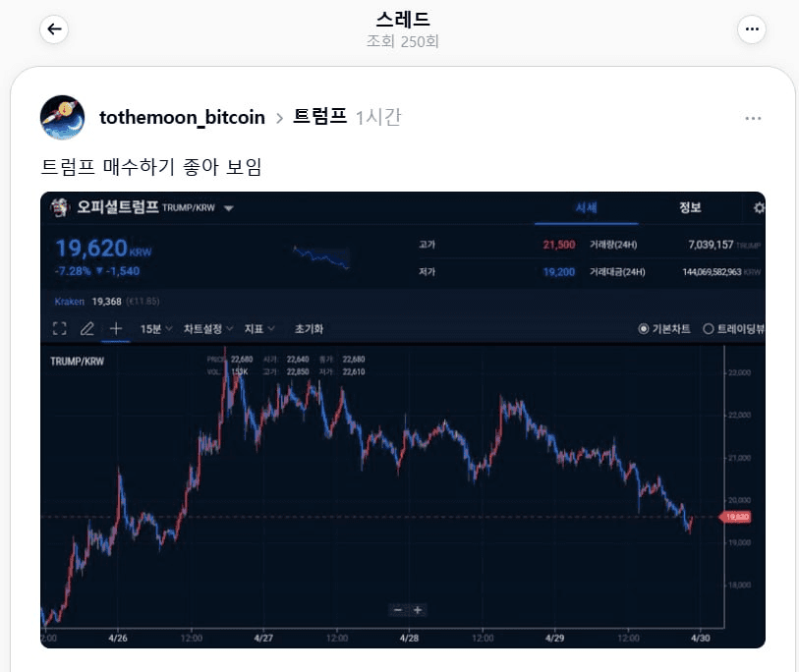This screenshot has width=799, height=672.
Task: Open the 트럼프 topic link
Action: click(319, 117)
